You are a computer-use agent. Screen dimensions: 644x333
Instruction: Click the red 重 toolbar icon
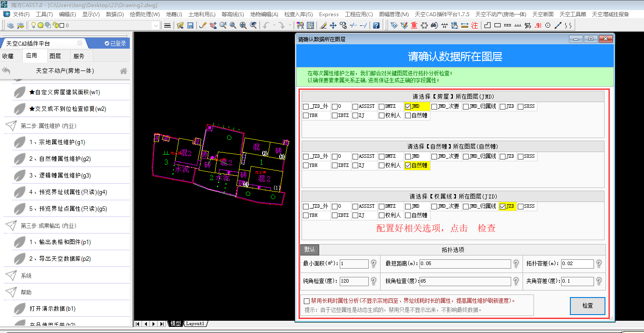pyautogui.click(x=414, y=25)
